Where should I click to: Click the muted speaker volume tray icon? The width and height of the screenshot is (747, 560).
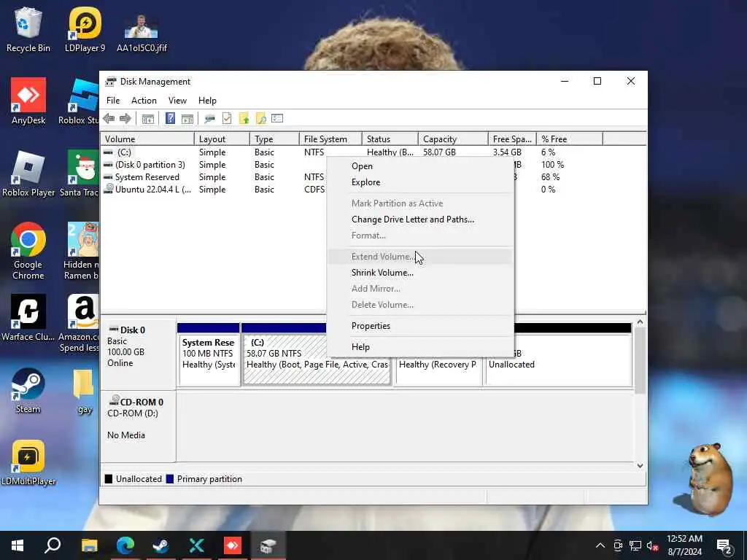652,545
